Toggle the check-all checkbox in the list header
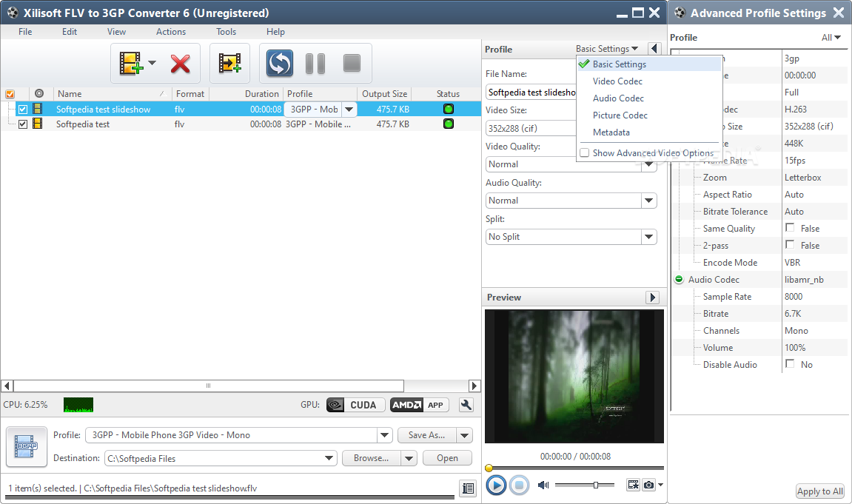Image resolution: width=852 pixels, height=504 pixels. pos(10,93)
